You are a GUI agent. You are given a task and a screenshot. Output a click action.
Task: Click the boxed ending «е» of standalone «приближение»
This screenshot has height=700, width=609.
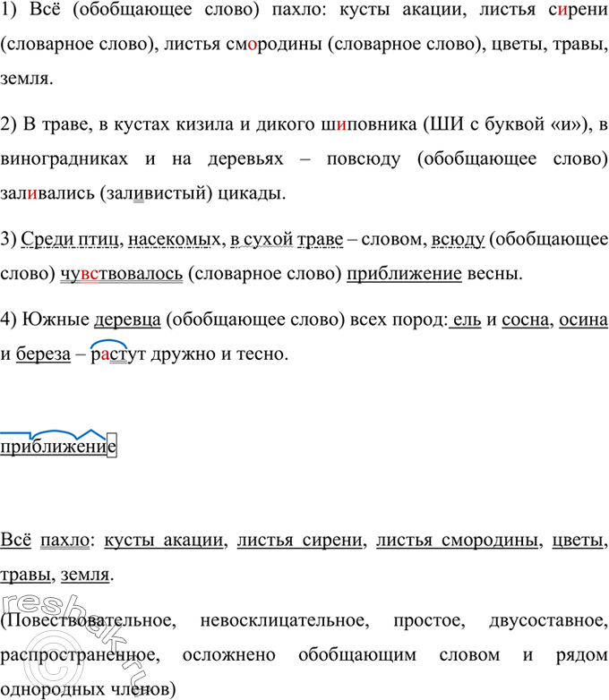[112, 446]
